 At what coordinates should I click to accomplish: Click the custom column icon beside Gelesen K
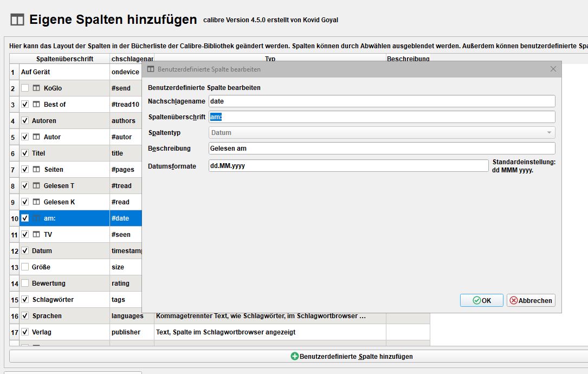[x=36, y=202]
